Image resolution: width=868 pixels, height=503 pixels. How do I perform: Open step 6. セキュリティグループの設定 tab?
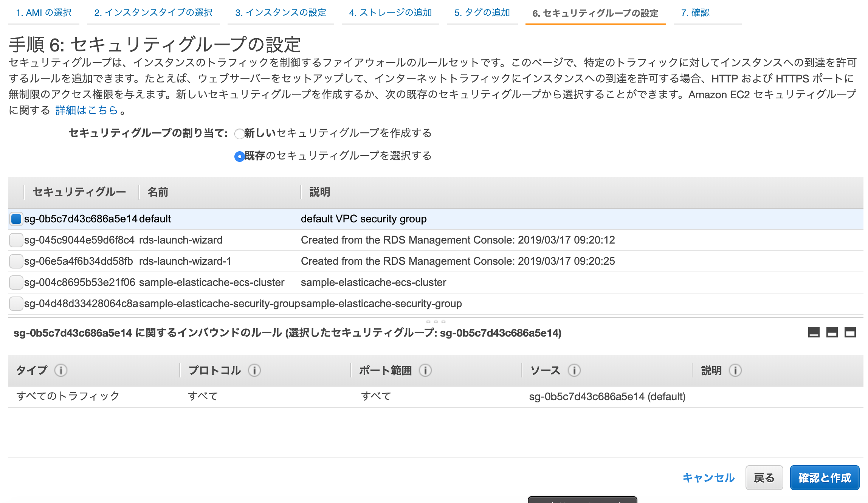(595, 14)
